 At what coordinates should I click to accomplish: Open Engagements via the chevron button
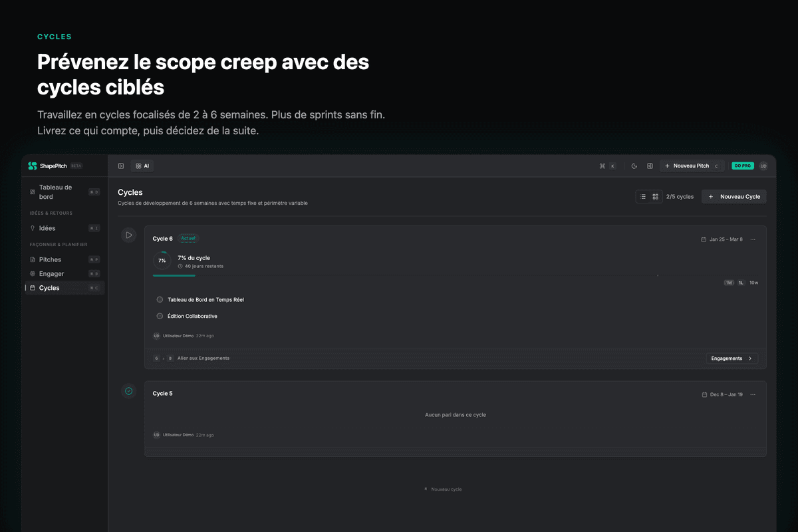click(731, 358)
